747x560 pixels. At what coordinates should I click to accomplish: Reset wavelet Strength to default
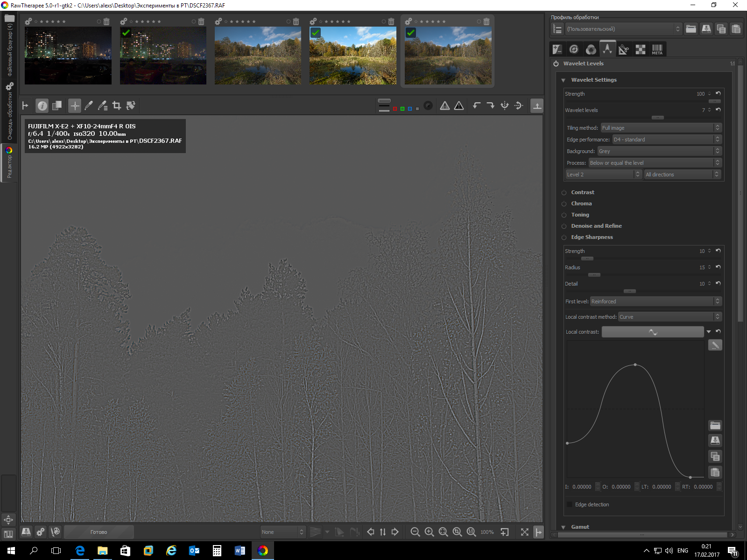718,94
